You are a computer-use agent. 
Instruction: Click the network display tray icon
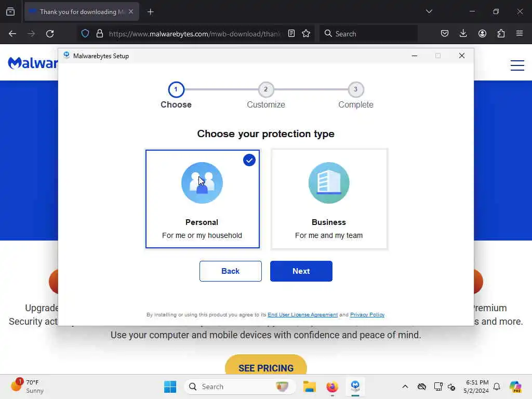pos(438,387)
